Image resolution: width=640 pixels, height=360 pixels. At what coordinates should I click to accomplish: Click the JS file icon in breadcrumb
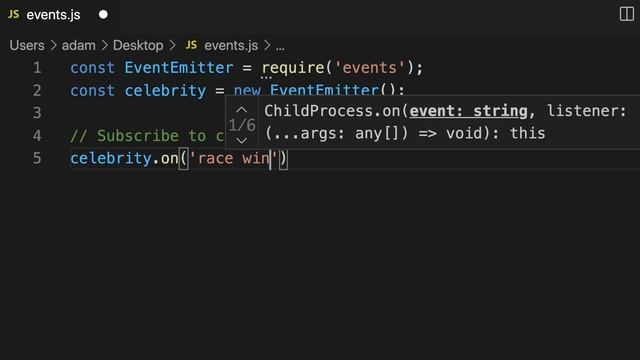[191, 45]
